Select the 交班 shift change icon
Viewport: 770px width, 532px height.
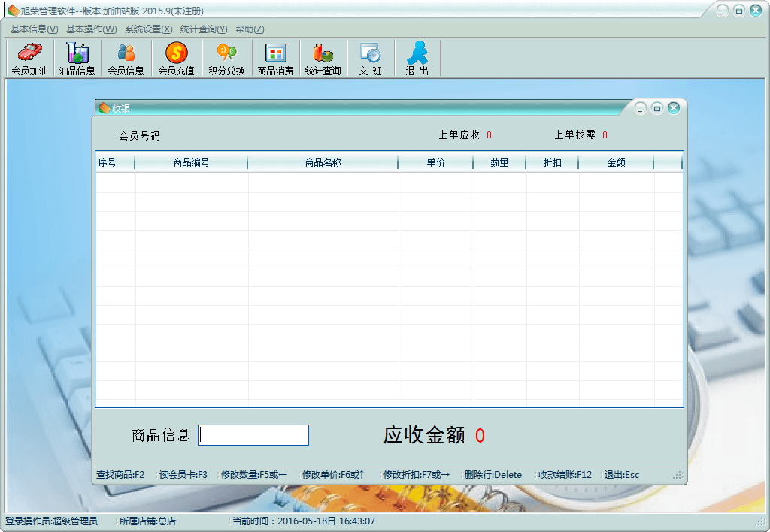tap(369, 58)
